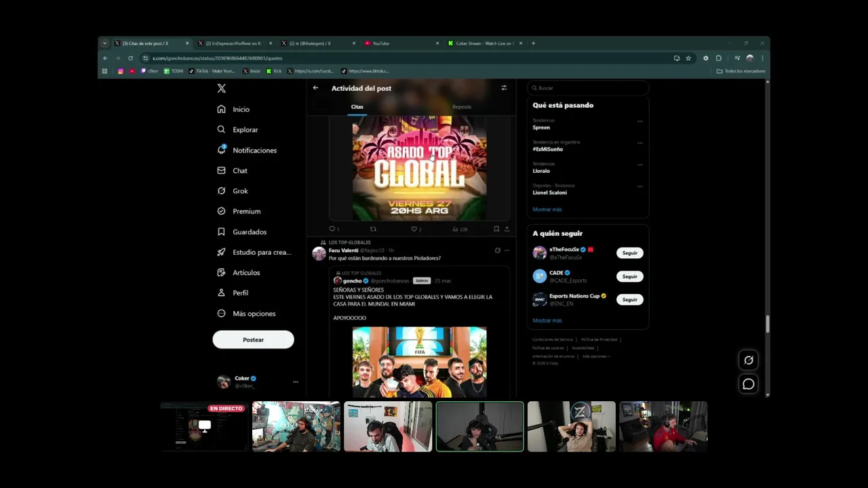The width and height of the screenshot is (868, 488).
Task: Like the Asado Top Global post
Action: [415, 229]
